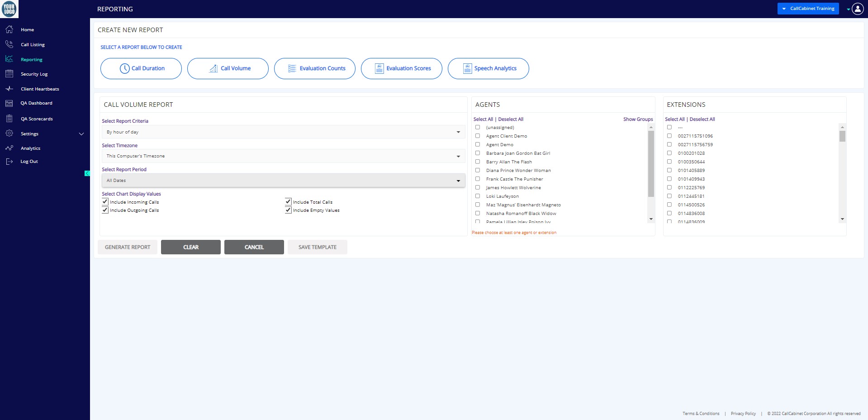Click the CLEAR button

pyautogui.click(x=191, y=247)
